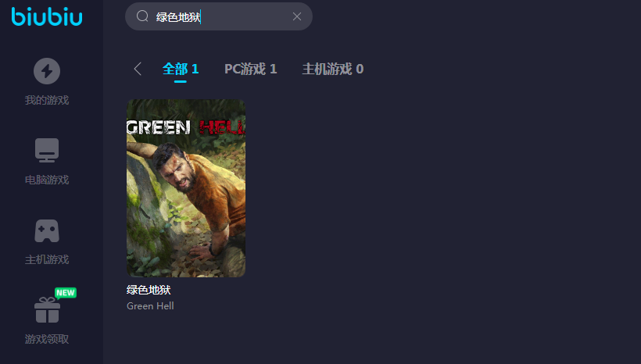Click the green NEW badge

(66, 293)
